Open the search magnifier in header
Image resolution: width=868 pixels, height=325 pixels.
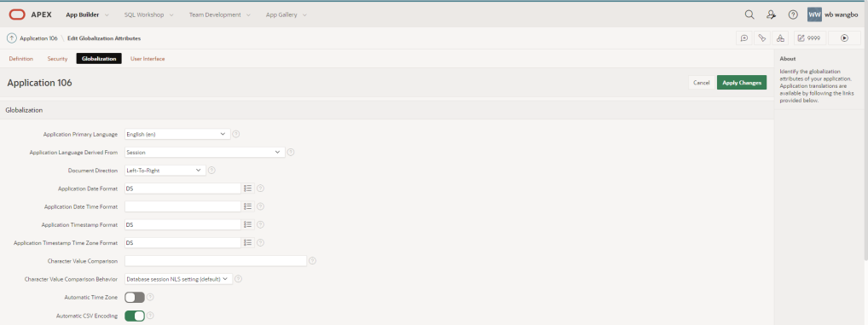749,15
